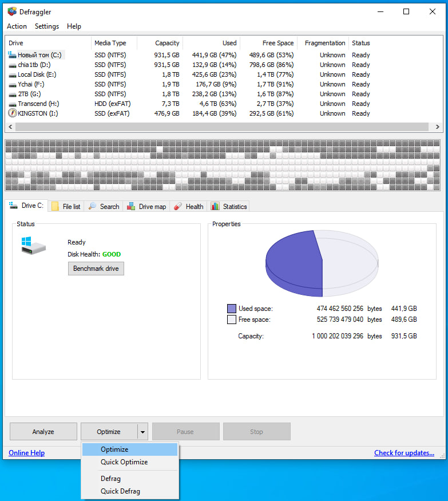This screenshot has height=501, width=448.
Task: Select the Drive C: tab
Action: coord(26,206)
